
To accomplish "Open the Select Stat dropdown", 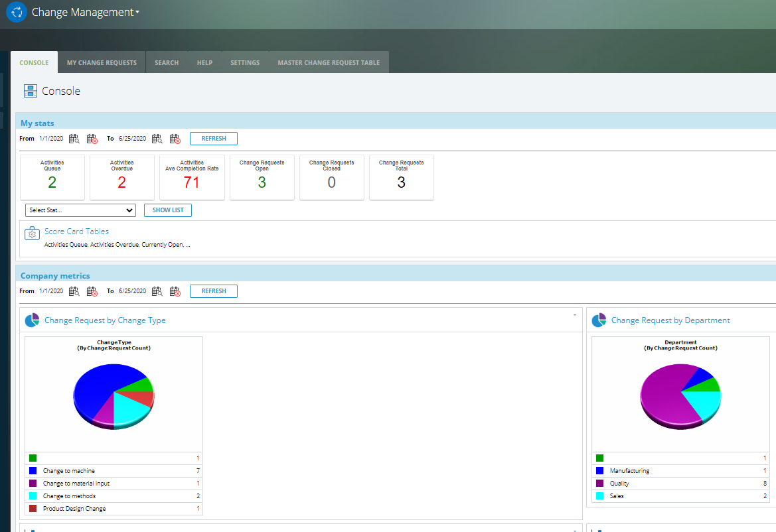I will pos(80,210).
